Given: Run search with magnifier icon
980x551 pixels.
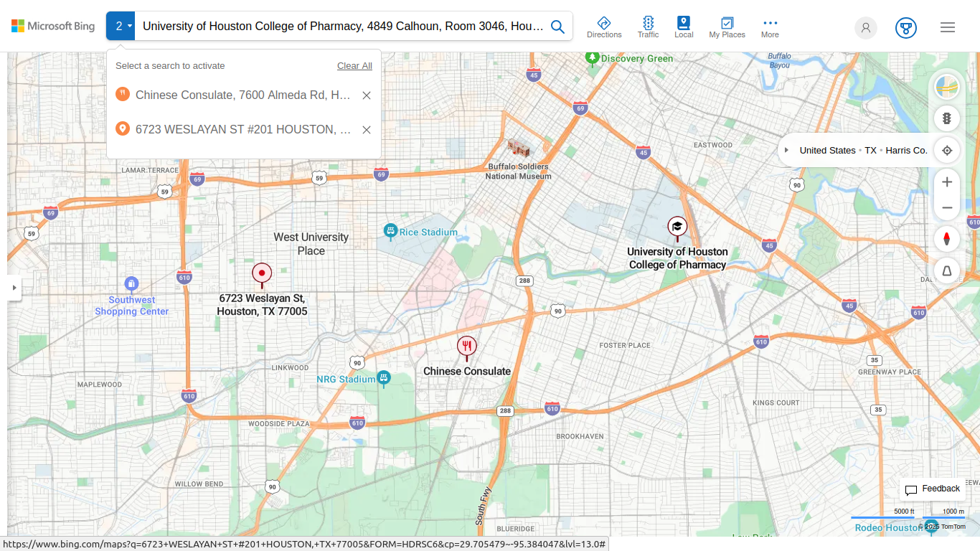Looking at the screenshot, I should point(557,27).
